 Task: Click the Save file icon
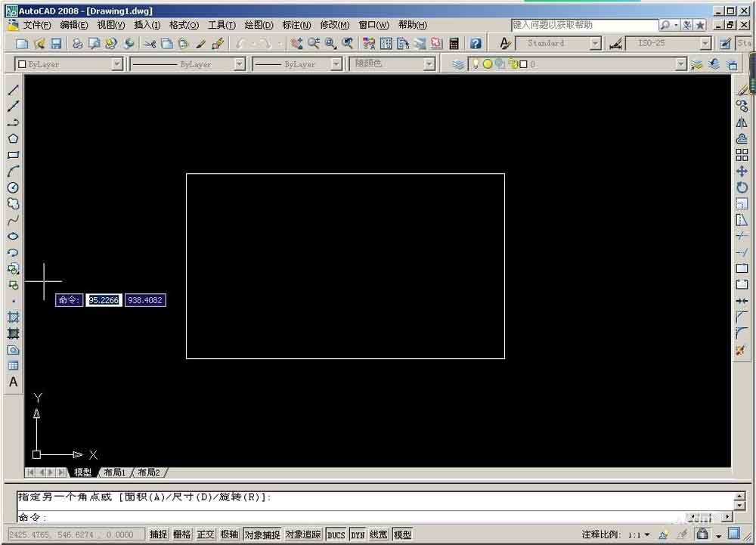click(57, 43)
